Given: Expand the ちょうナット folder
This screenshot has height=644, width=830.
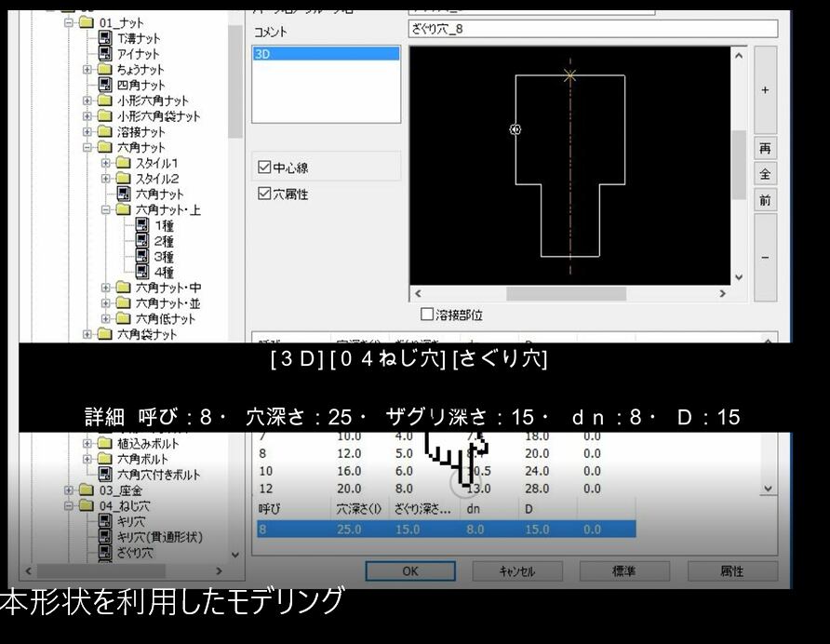Looking at the screenshot, I should pos(87,70).
